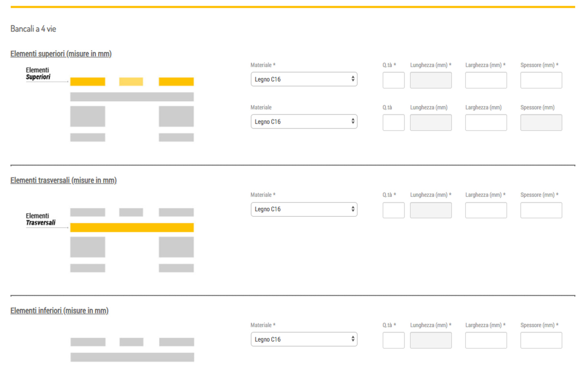Click the 'Elementi inferiori (misure in mm)' heading link
This screenshot has width=588, height=392.
tap(59, 311)
